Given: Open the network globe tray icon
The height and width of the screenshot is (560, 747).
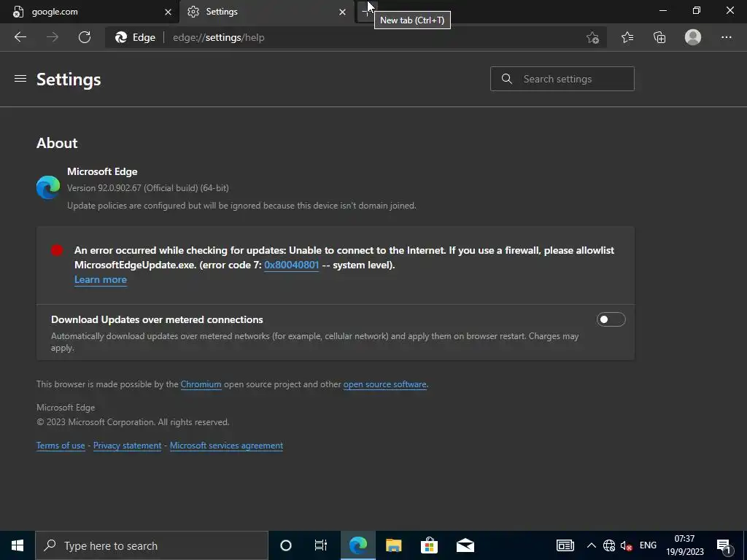Looking at the screenshot, I should click(x=609, y=545).
